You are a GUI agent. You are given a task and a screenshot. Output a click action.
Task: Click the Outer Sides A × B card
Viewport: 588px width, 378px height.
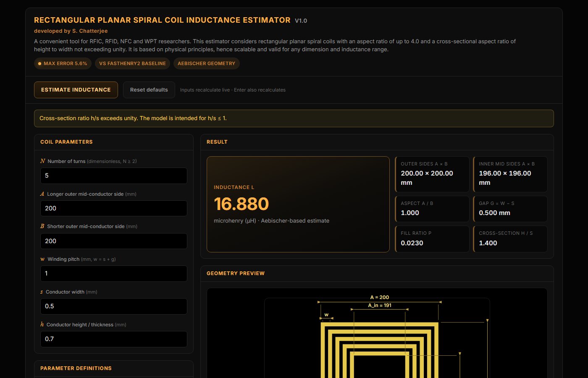tap(432, 174)
